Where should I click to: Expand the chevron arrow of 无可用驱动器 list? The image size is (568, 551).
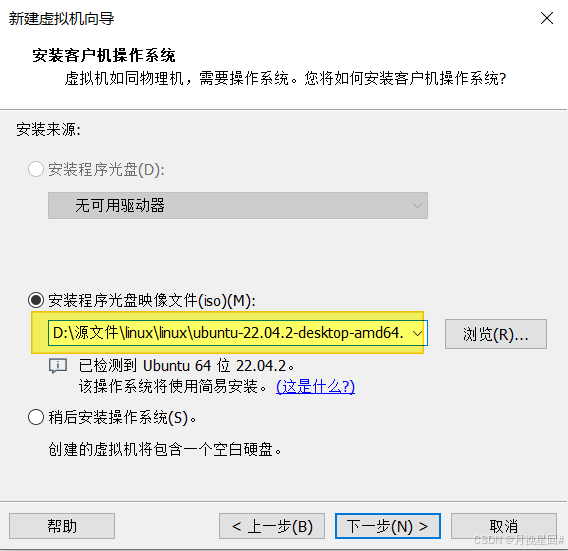417,205
